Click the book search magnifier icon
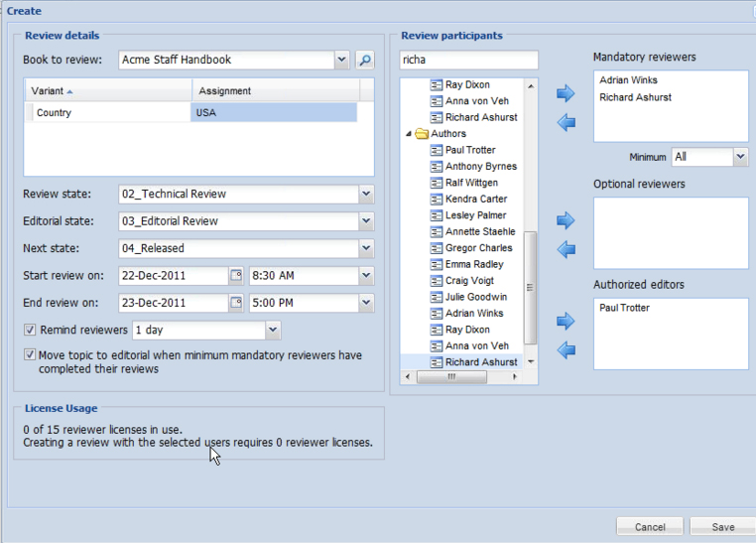756x543 pixels. click(x=365, y=60)
